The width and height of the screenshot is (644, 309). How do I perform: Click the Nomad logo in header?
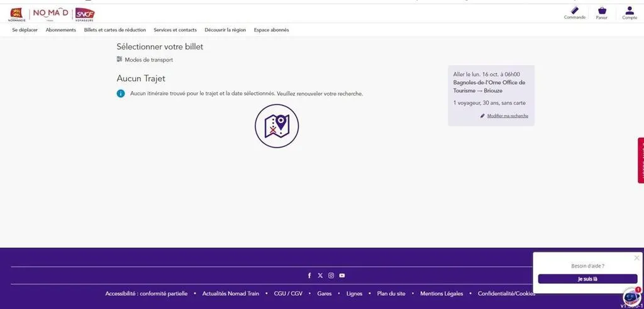pyautogui.click(x=50, y=13)
